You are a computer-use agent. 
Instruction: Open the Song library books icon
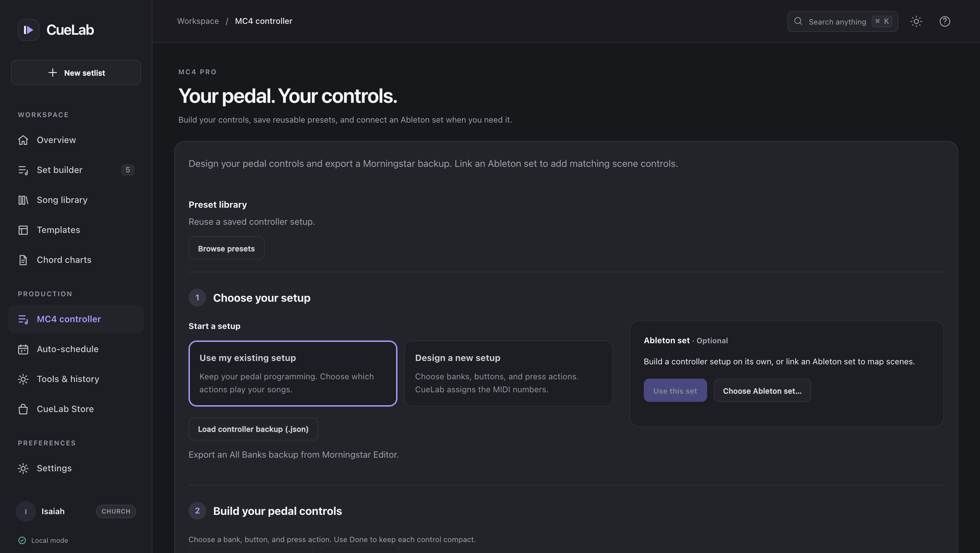(x=23, y=200)
